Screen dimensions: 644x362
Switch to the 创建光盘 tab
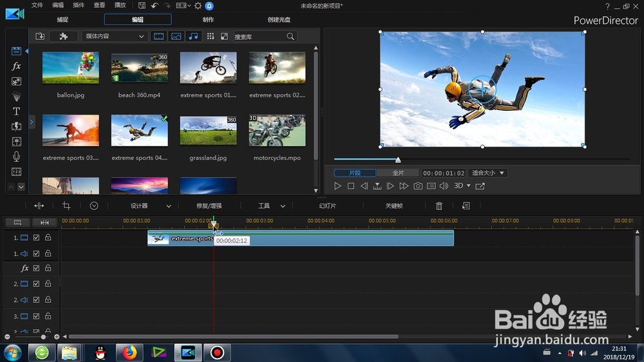(x=279, y=20)
